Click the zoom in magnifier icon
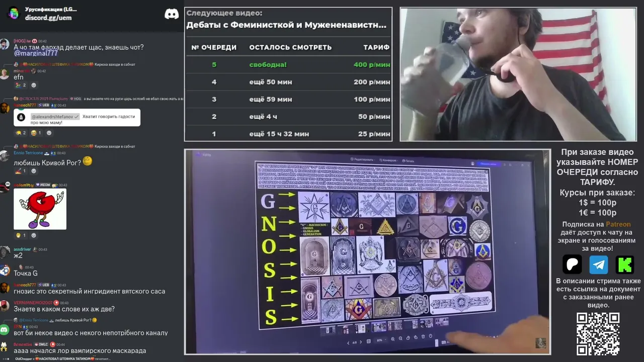 coord(393,339)
